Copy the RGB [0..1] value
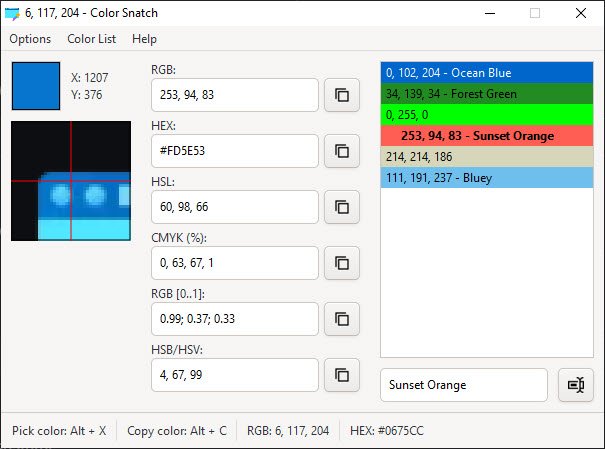The height and width of the screenshot is (449, 605). (342, 319)
